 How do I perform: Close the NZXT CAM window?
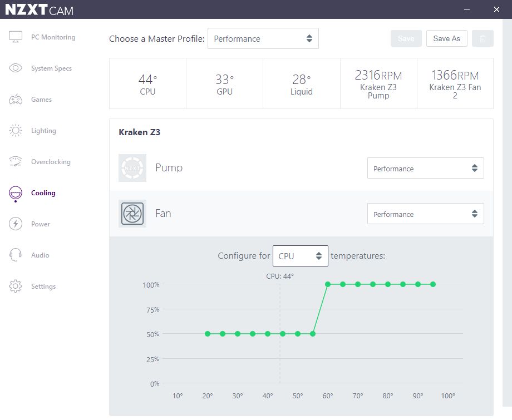pos(496,9)
